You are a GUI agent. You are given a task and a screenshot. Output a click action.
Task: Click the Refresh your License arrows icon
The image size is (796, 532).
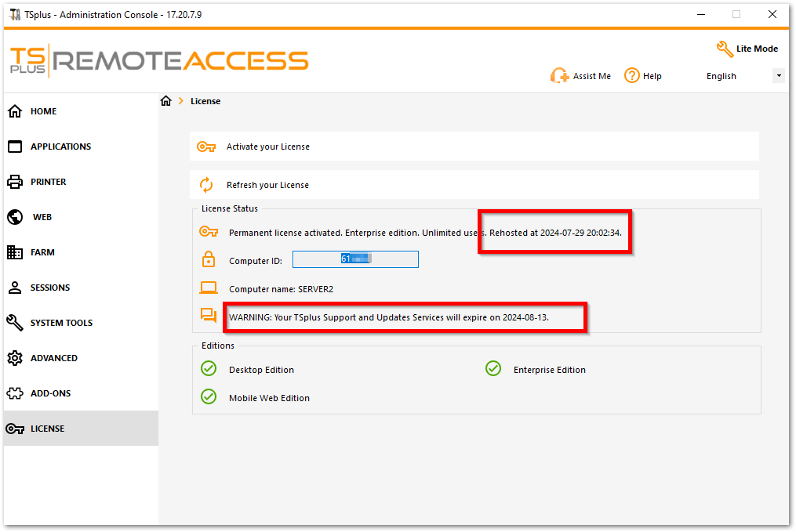pyautogui.click(x=206, y=185)
